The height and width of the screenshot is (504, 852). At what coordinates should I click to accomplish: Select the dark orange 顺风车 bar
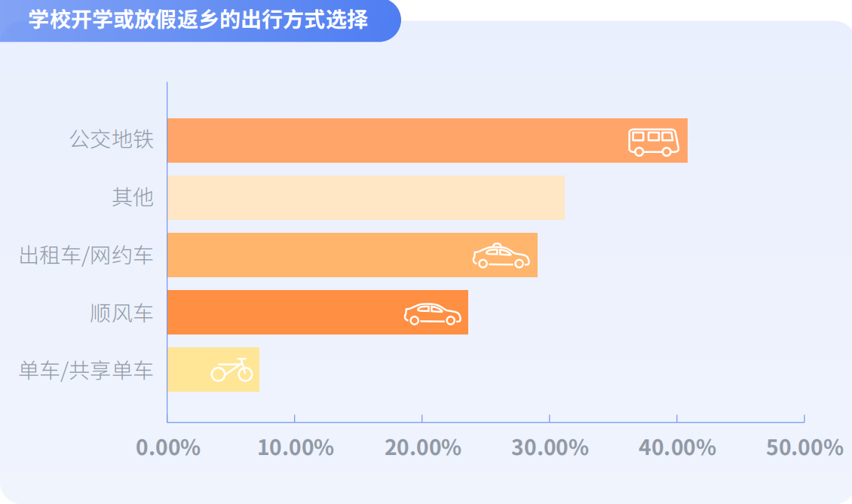(287, 313)
